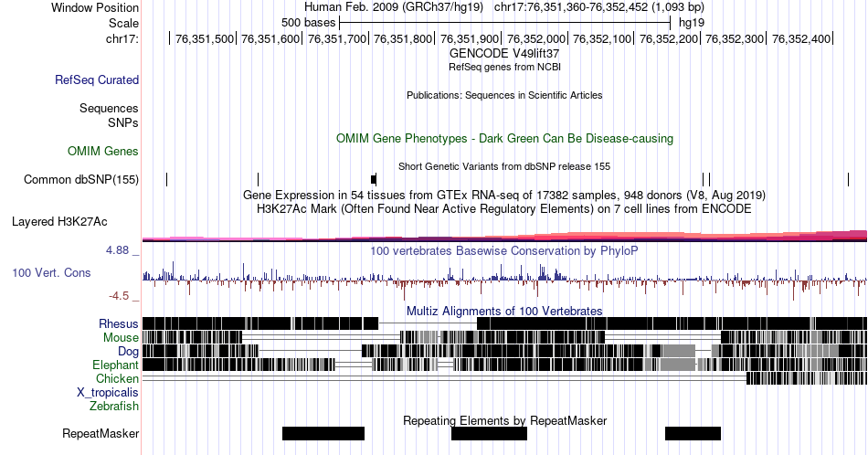
Task: Click the OMIM Gene Phenotypes track title
Action: click(x=504, y=138)
